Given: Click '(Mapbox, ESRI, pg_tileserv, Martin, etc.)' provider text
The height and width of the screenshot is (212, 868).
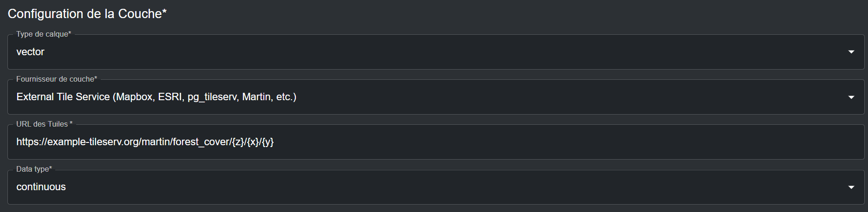Looking at the screenshot, I should point(205,97).
